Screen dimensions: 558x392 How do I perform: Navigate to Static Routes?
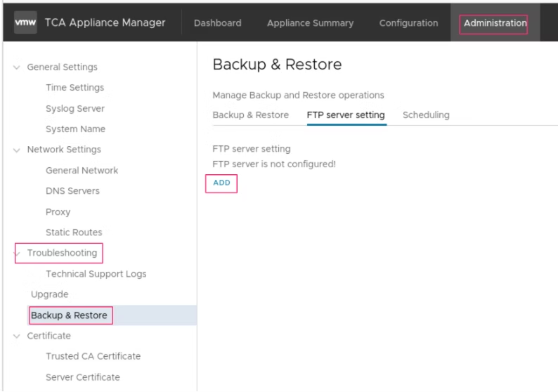tap(74, 233)
